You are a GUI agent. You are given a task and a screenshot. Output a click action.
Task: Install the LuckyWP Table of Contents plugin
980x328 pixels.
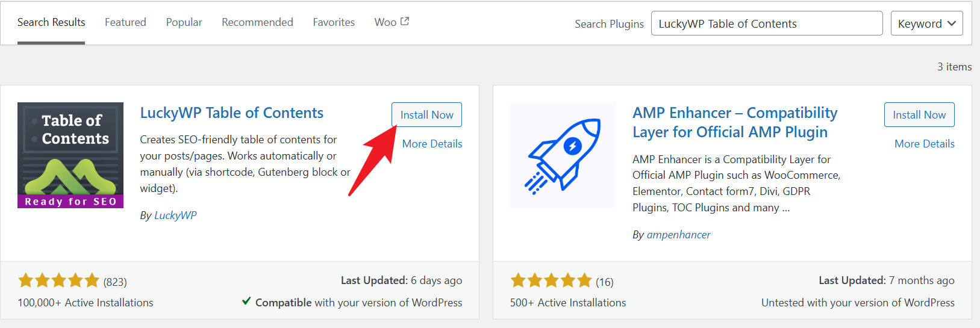coord(426,115)
